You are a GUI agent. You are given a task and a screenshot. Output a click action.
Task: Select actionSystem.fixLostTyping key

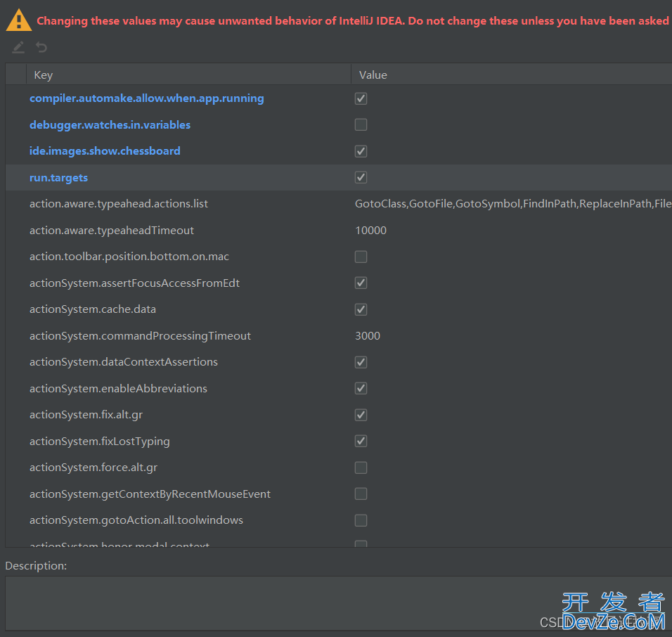[x=99, y=441]
